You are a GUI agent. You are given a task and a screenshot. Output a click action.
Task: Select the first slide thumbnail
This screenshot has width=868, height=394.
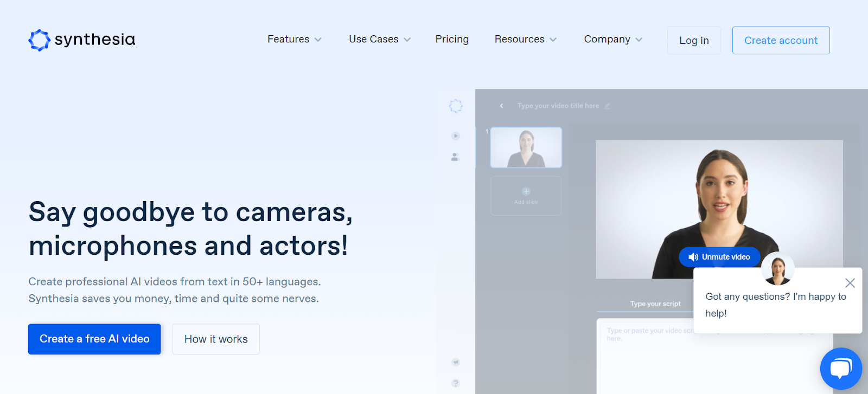(526, 147)
